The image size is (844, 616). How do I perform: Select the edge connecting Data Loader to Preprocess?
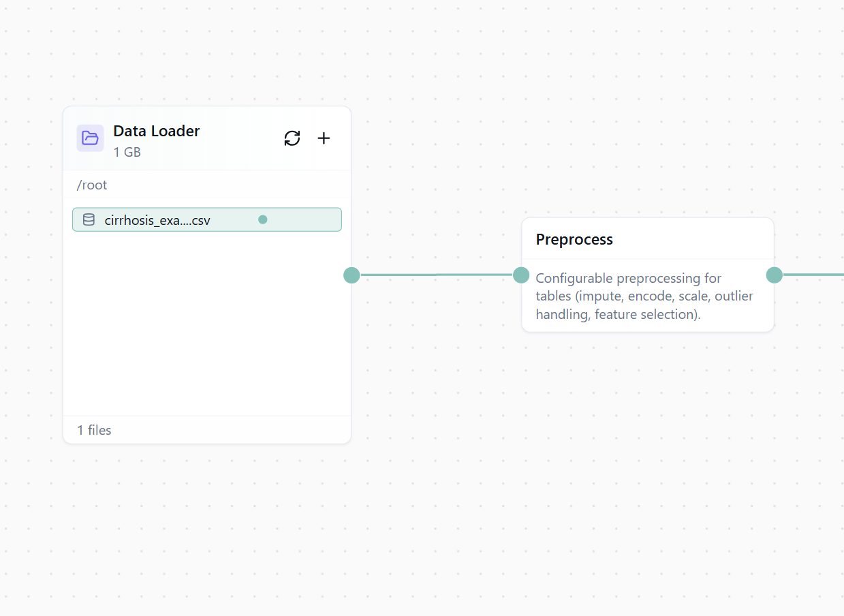coord(436,275)
